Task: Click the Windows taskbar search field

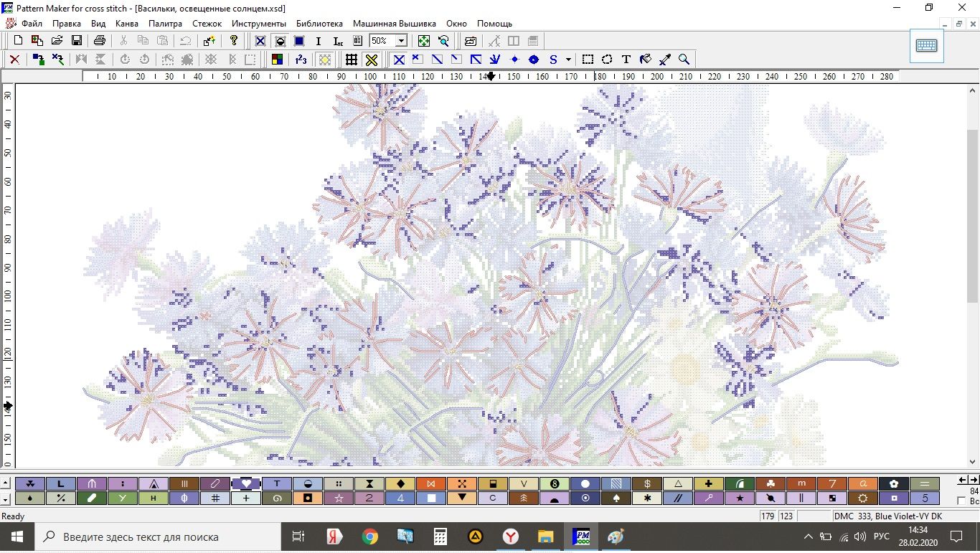Action: click(x=158, y=537)
